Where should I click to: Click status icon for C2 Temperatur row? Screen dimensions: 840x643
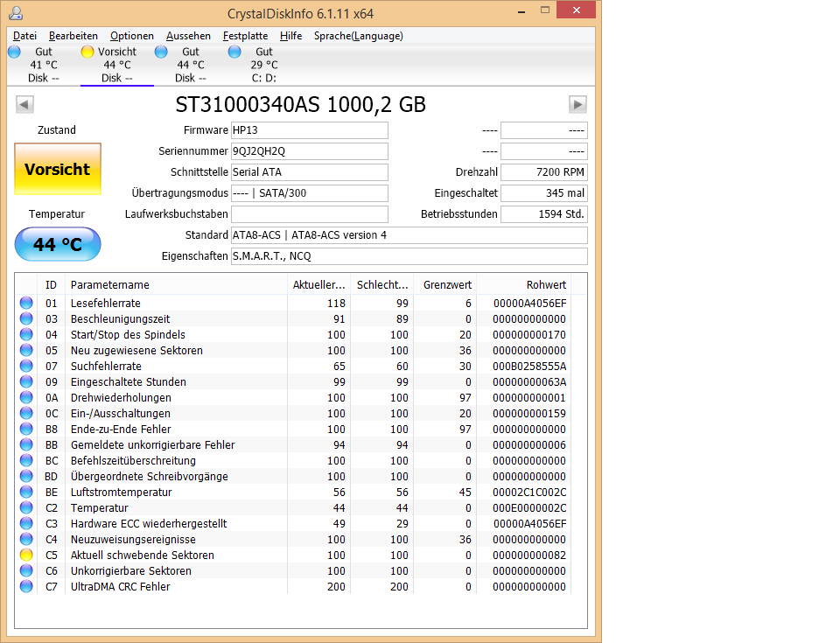pos(26,508)
